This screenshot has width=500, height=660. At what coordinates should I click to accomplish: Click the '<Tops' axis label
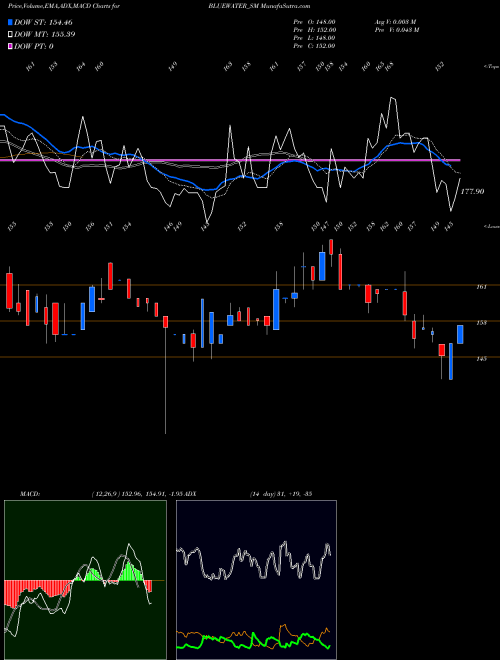491,67
